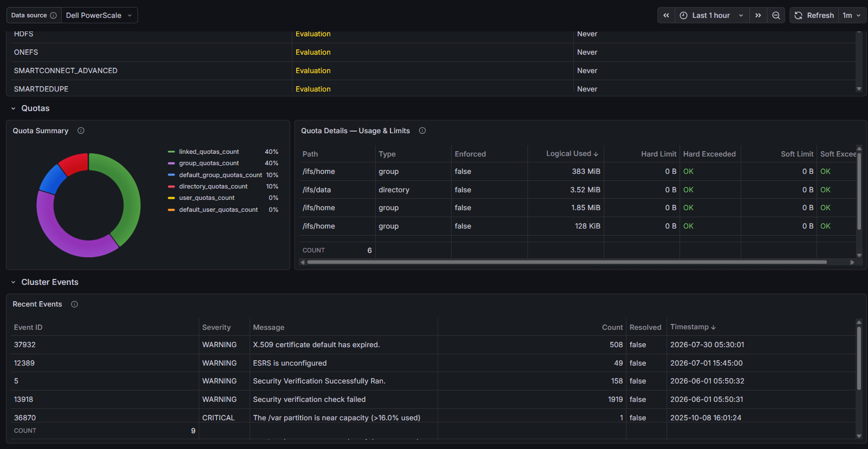
Task: Click the quota table horizontal scrollbar
Action: 567,262
